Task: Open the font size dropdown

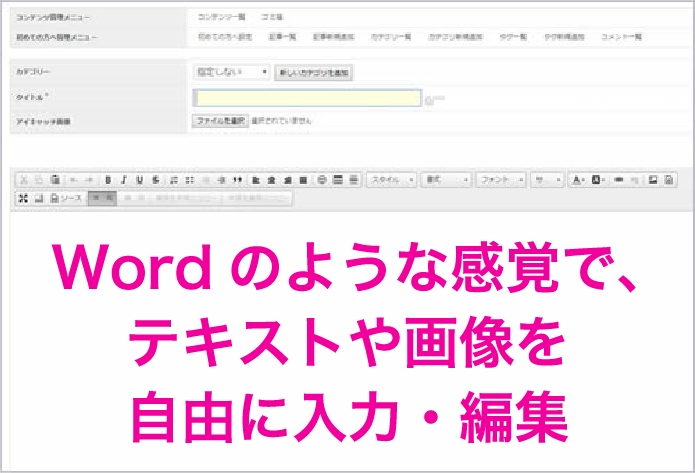Action: [547, 180]
